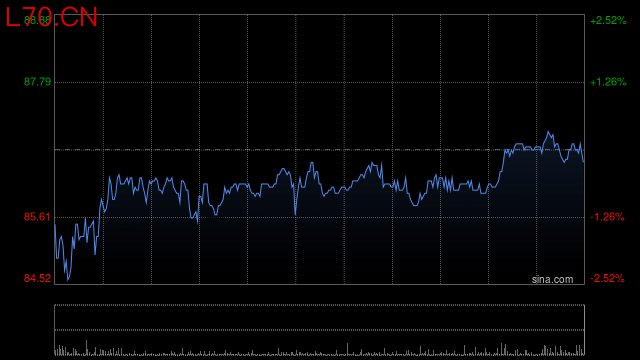Select the 84.52 price axis label
Image resolution: width=640 pixels, height=360 pixels.
[x=38, y=278]
